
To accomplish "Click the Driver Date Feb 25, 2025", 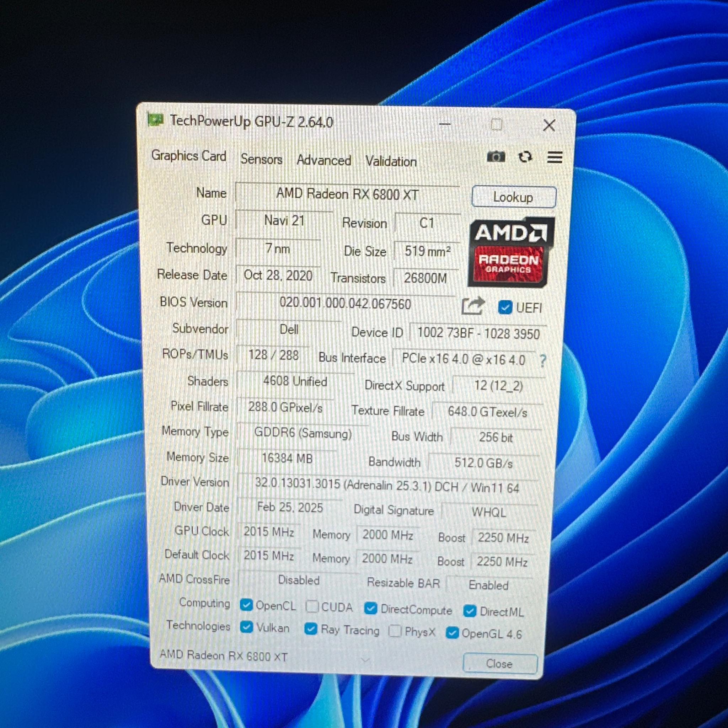I will coord(290,507).
